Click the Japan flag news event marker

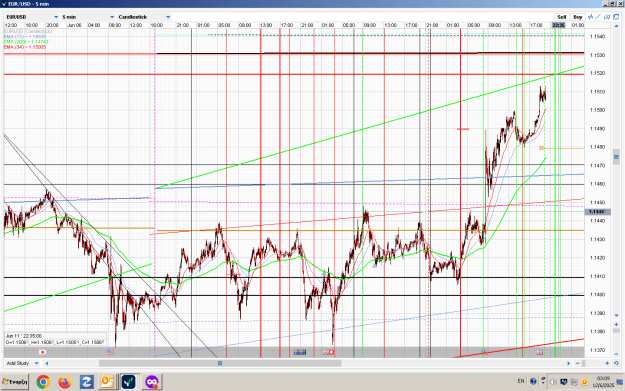42,352
